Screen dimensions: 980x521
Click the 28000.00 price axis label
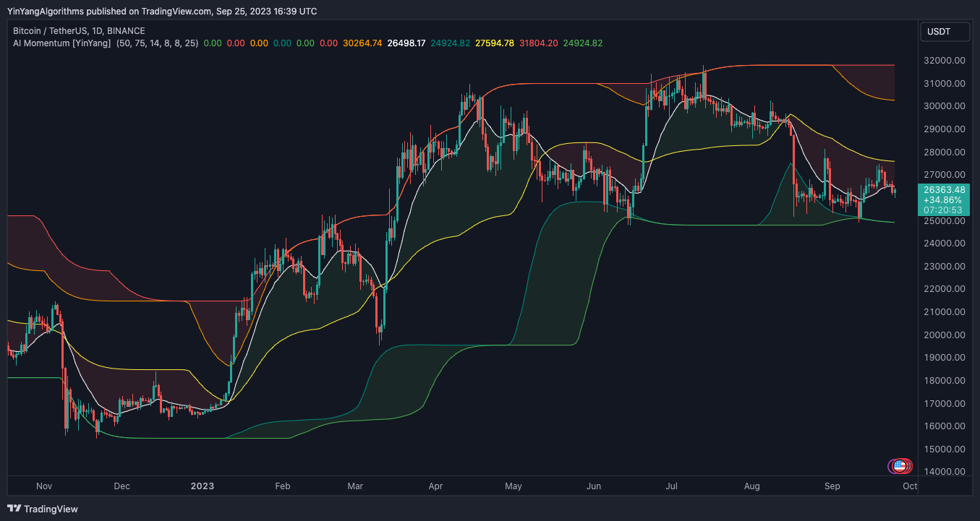coord(945,152)
